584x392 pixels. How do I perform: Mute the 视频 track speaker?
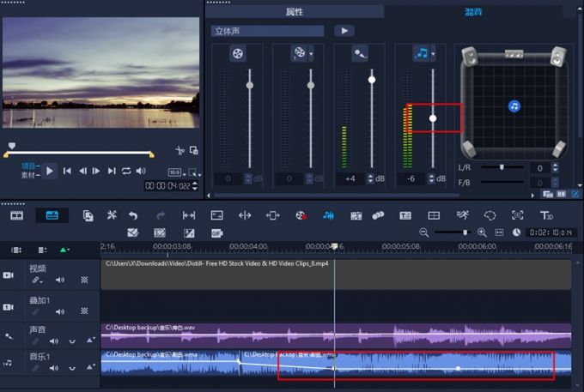pos(60,280)
